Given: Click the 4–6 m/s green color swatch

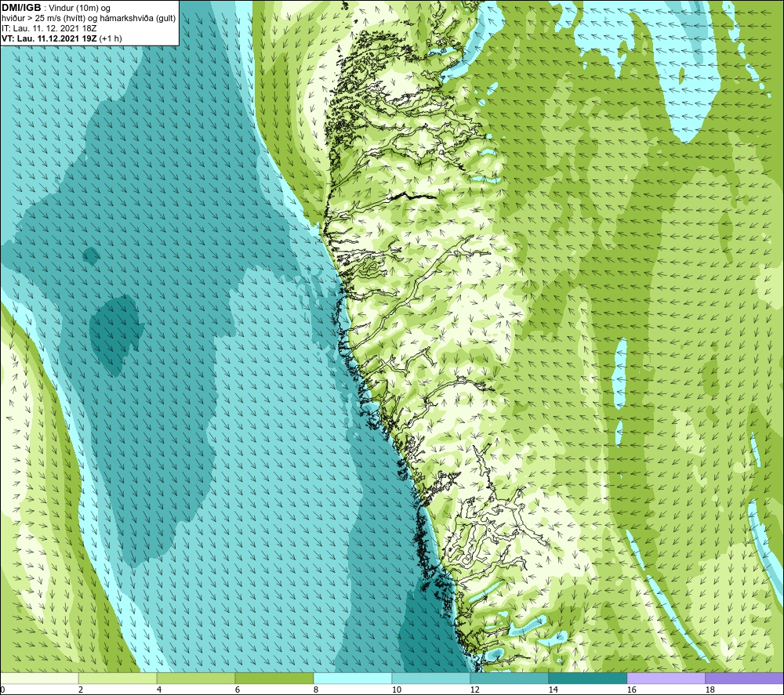Looking at the screenshot, I should [196, 679].
